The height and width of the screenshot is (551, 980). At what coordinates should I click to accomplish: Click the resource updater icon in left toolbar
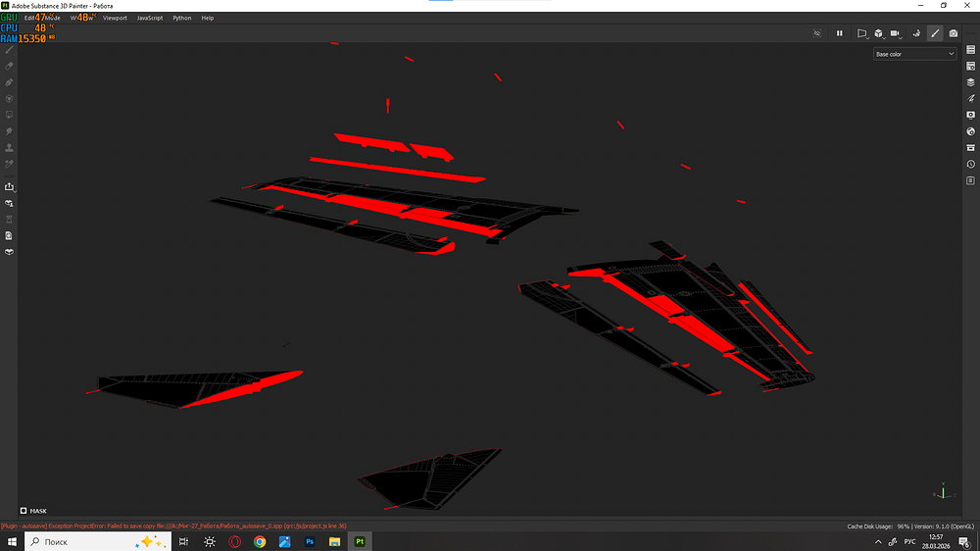click(x=10, y=203)
